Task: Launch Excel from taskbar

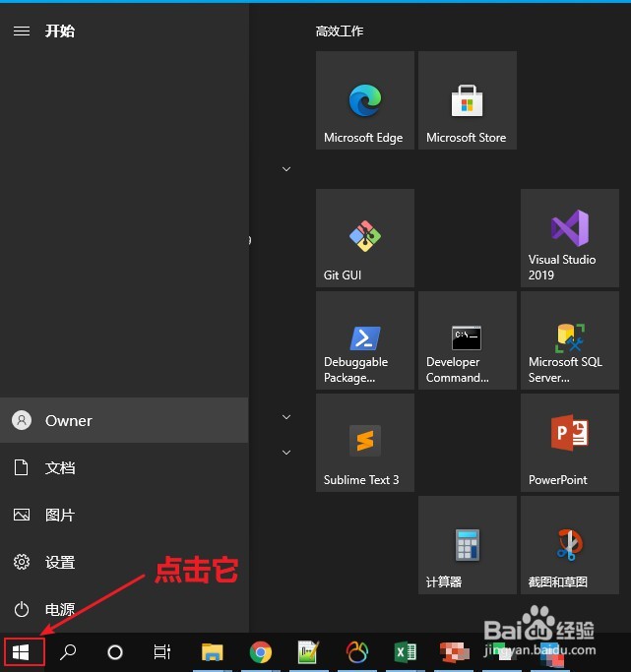Action: pyautogui.click(x=406, y=652)
